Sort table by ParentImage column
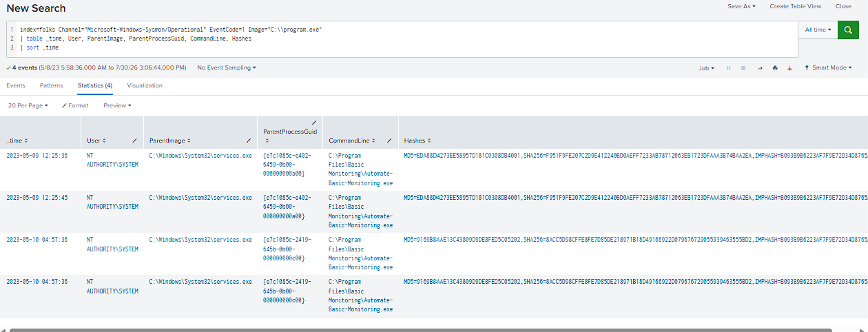Image resolution: width=868 pixels, height=332 pixels. point(169,141)
